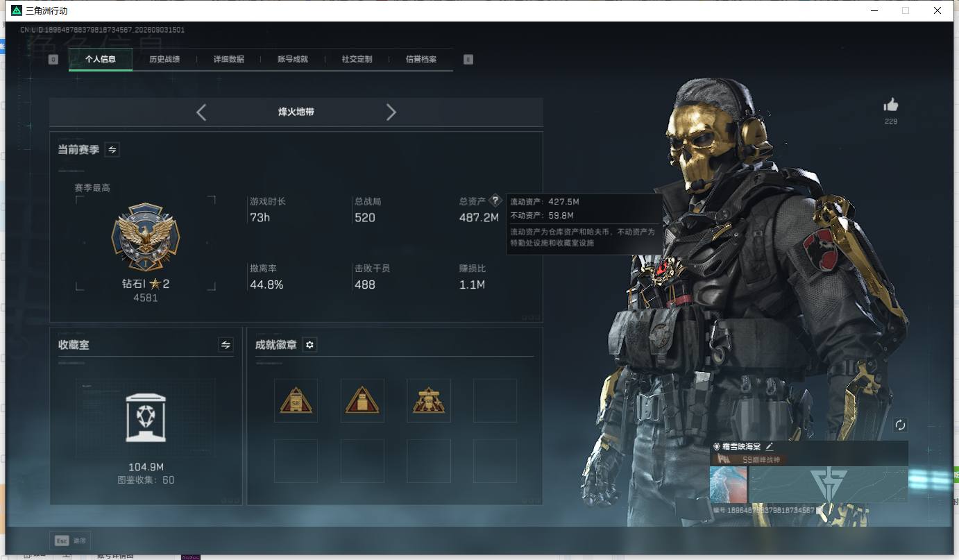
Task: Click the rotate icon beside the operator model
Action: click(901, 425)
